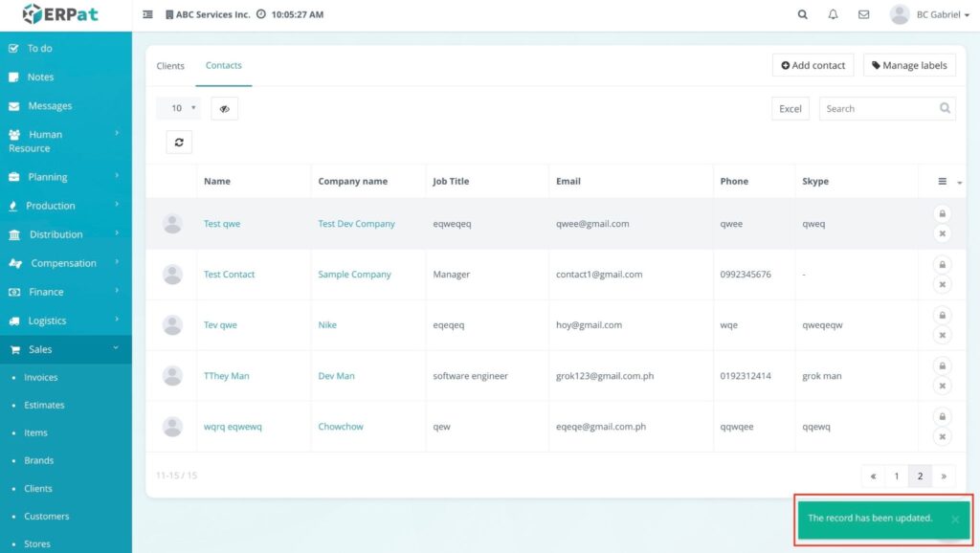Viewport: 980px width, 553px height.
Task: Delete Test Contact using its x icon
Action: click(942, 285)
